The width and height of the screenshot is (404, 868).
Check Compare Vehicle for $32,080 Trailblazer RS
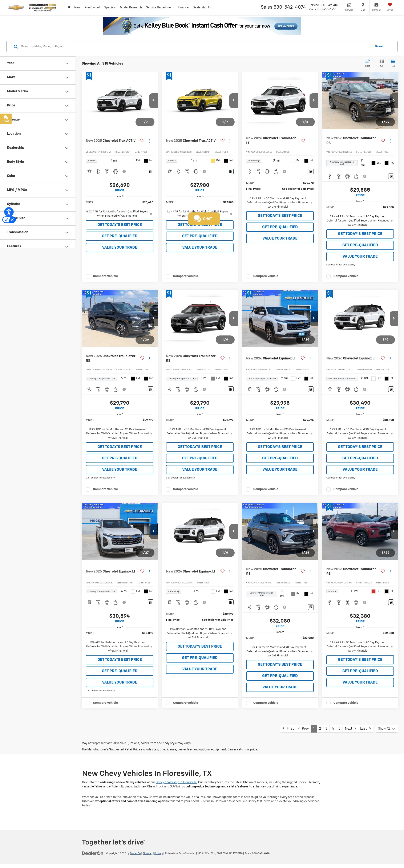[248, 703]
